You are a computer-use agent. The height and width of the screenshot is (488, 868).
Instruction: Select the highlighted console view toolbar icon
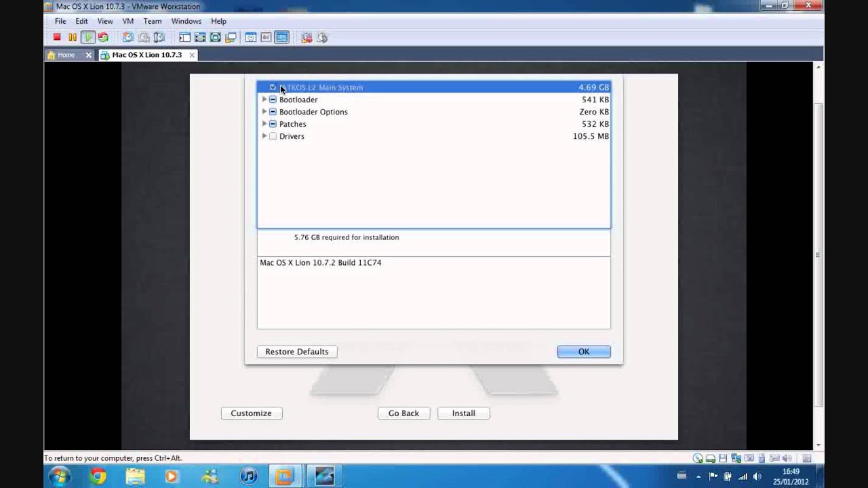click(281, 37)
